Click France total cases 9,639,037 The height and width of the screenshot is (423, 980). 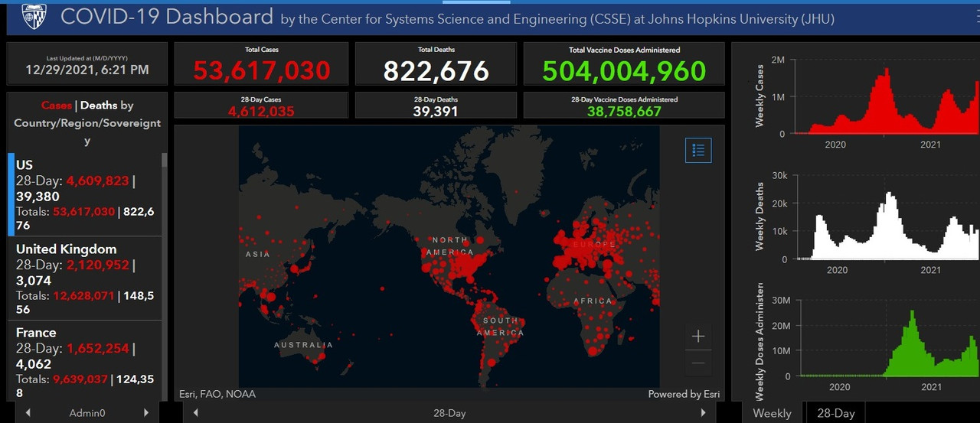point(80,379)
